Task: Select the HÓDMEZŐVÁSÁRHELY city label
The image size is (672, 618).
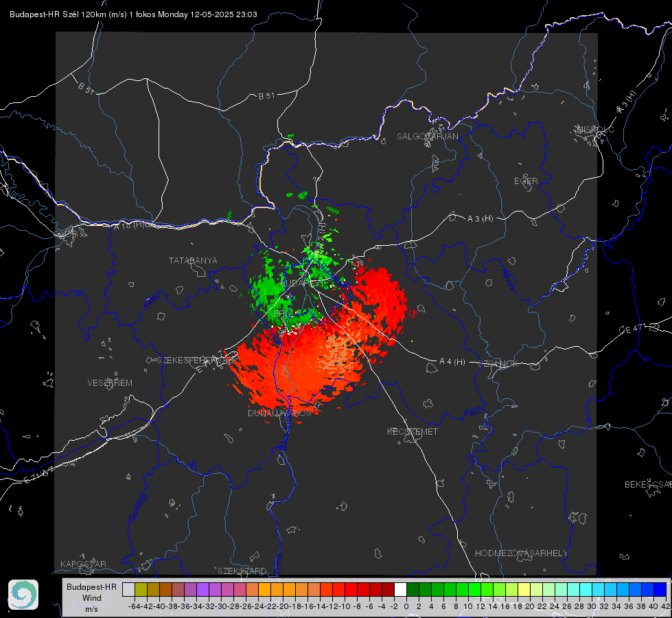Action: click(521, 553)
